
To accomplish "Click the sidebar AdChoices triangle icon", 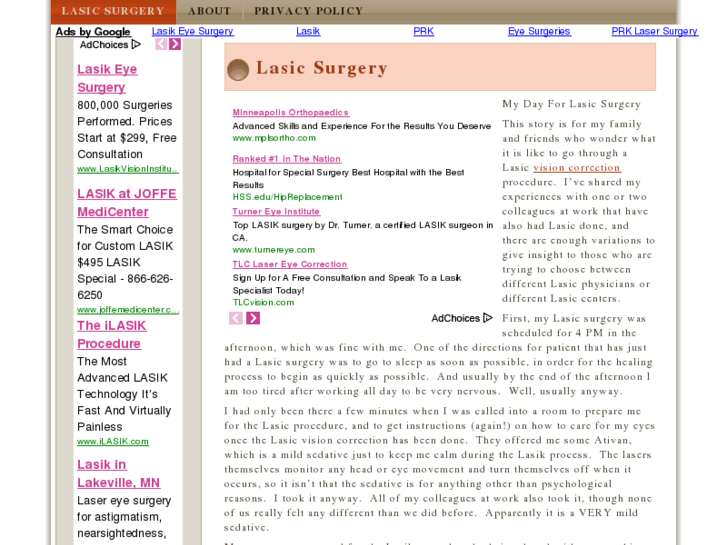I will 136,45.
